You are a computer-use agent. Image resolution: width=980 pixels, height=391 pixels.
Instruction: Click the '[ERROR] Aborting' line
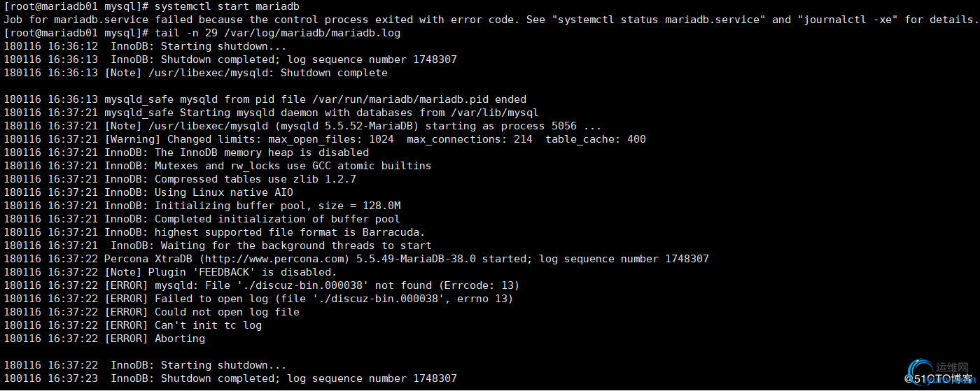[x=104, y=339]
